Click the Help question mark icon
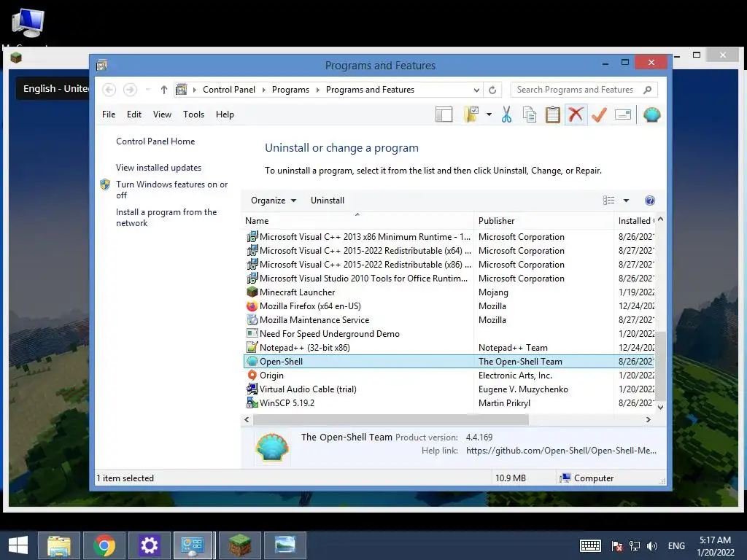 pyautogui.click(x=649, y=201)
